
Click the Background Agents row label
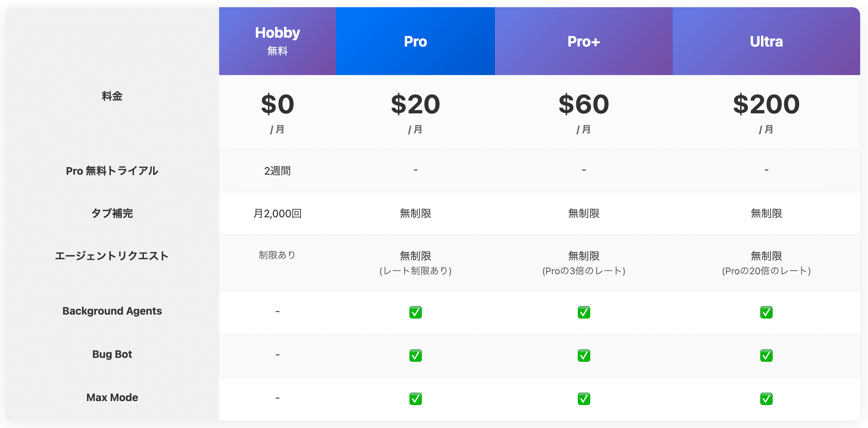pos(112,311)
